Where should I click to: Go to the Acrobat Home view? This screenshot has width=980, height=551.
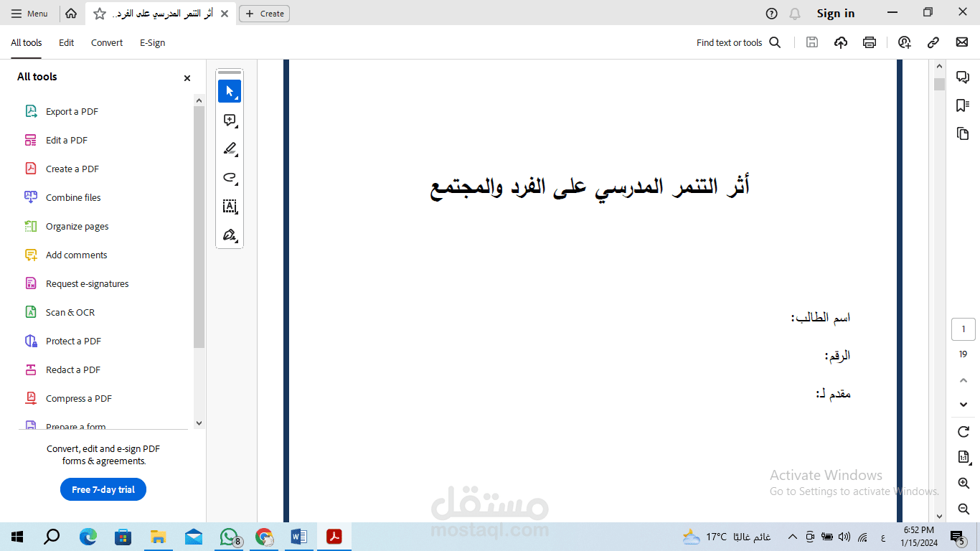[71, 14]
